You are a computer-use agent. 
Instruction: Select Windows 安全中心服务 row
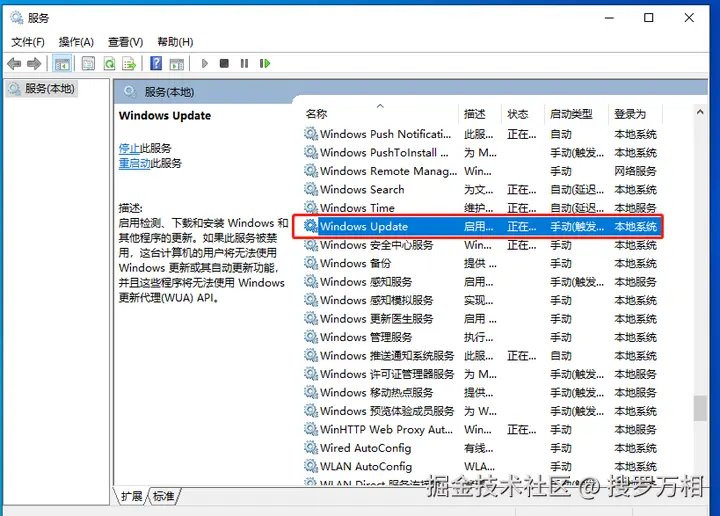(x=482, y=245)
